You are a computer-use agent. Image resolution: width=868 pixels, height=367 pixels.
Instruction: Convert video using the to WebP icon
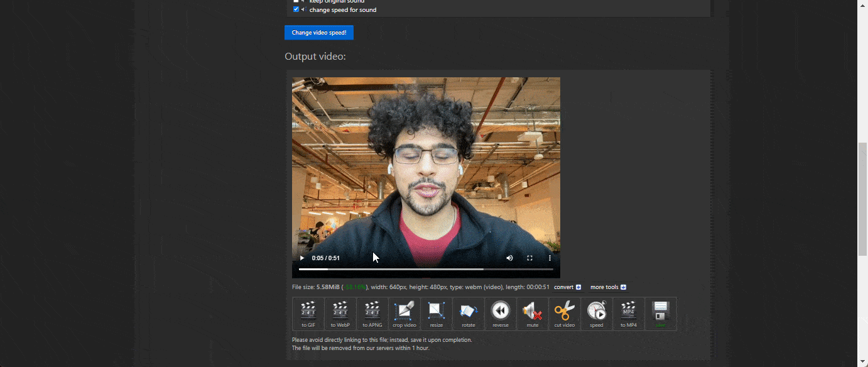[340, 314]
